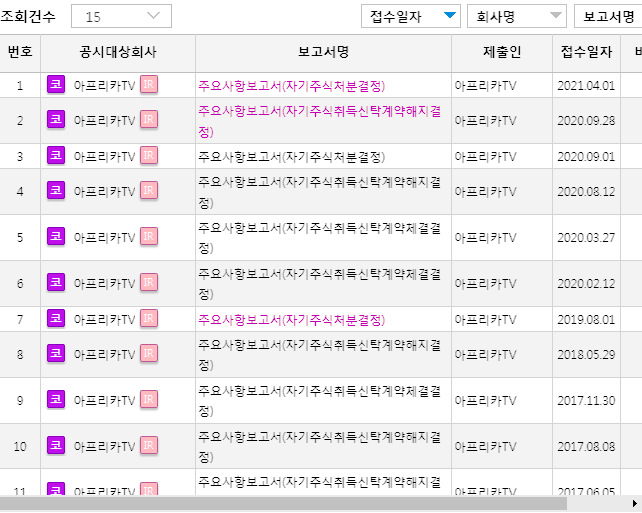This screenshot has width=642, height=513.
Task: Select date cell 2019.08.01
Action: click(586, 319)
